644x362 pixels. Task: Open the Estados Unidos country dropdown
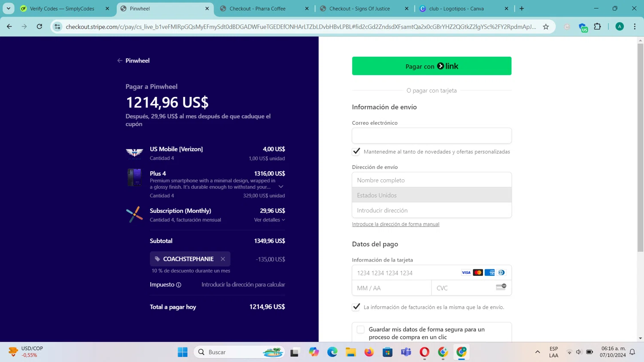pos(431,195)
